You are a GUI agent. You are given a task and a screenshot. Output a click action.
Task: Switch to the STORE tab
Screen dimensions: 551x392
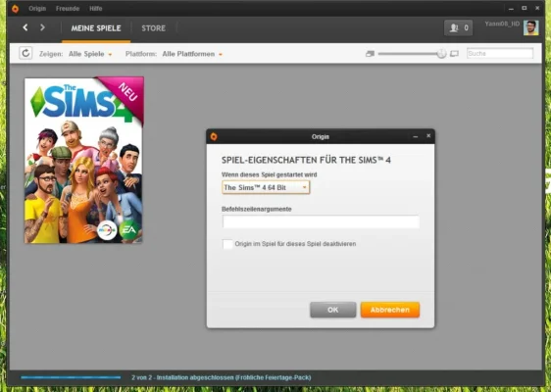154,28
